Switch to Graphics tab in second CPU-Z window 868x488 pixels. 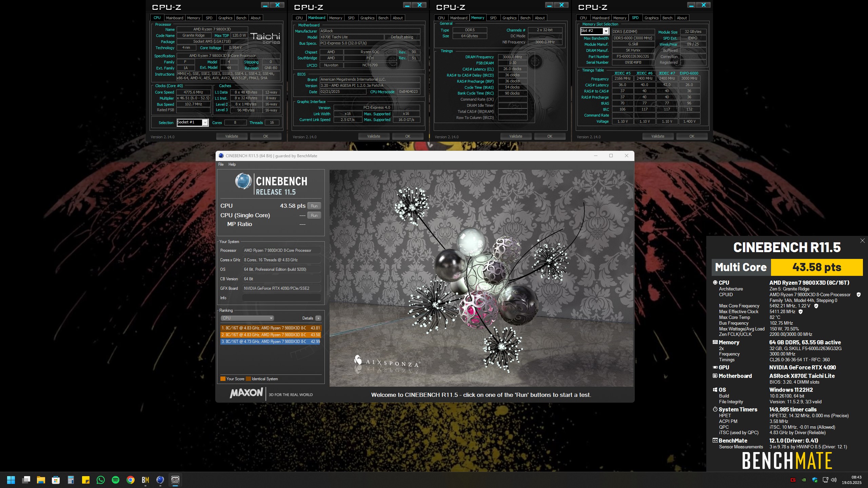[367, 18]
